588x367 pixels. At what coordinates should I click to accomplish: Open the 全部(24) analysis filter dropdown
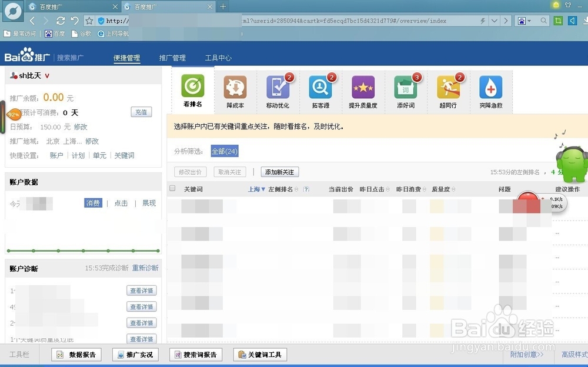tap(224, 151)
